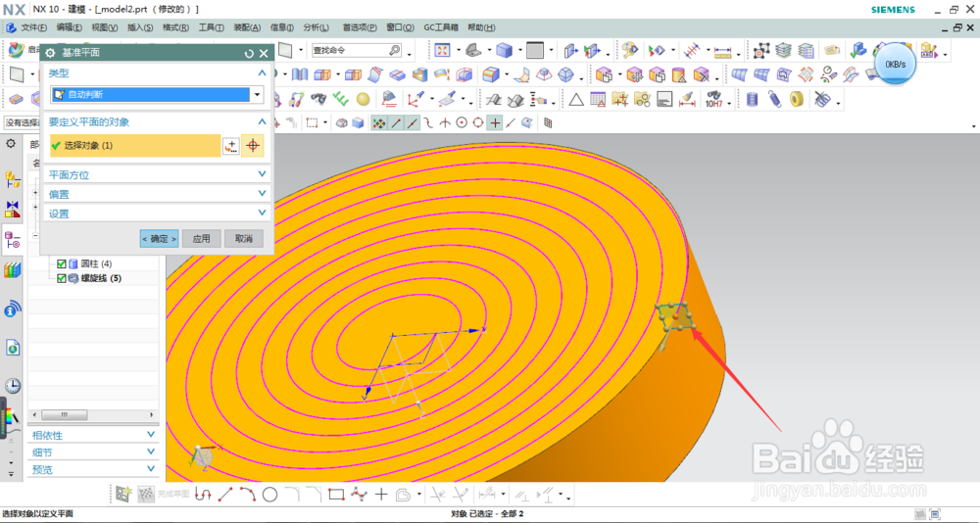The width and height of the screenshot is (980, 523).
Task: Click the 确定 button
Action: tap(159, 239)
